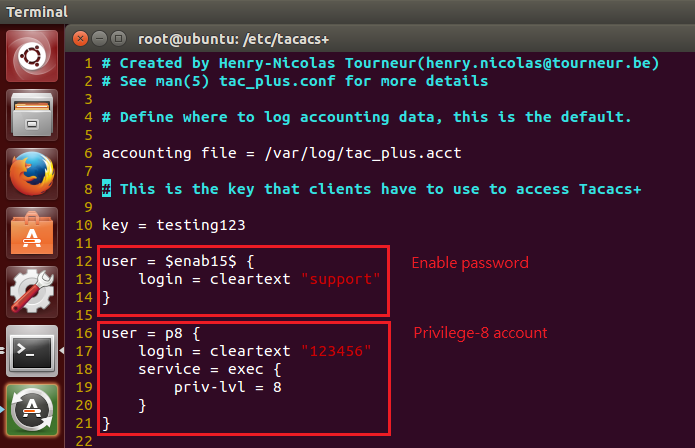Select the Terminal icon in launcher

[32, 351]
